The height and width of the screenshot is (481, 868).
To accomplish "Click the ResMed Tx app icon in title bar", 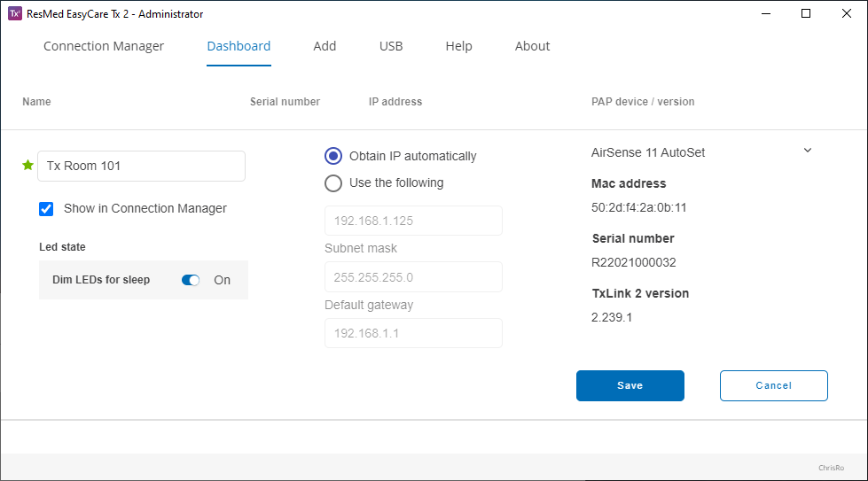I will point(14,14).
